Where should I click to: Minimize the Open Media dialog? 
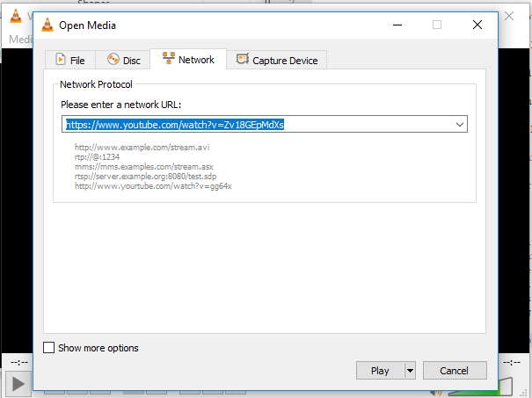coord(397,25)
